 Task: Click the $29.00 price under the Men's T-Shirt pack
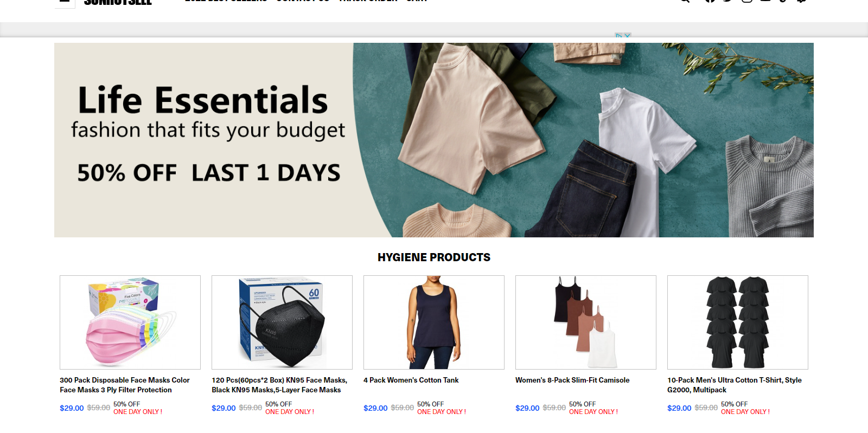pos(679,408)
